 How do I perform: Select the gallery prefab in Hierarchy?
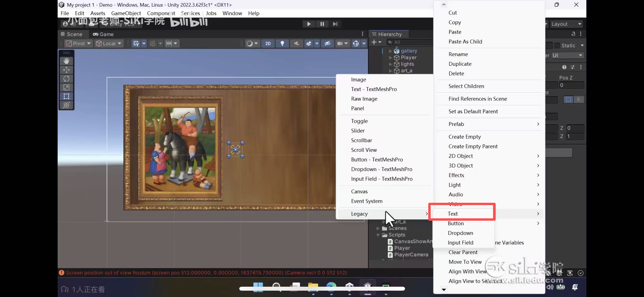pos(409,51)
